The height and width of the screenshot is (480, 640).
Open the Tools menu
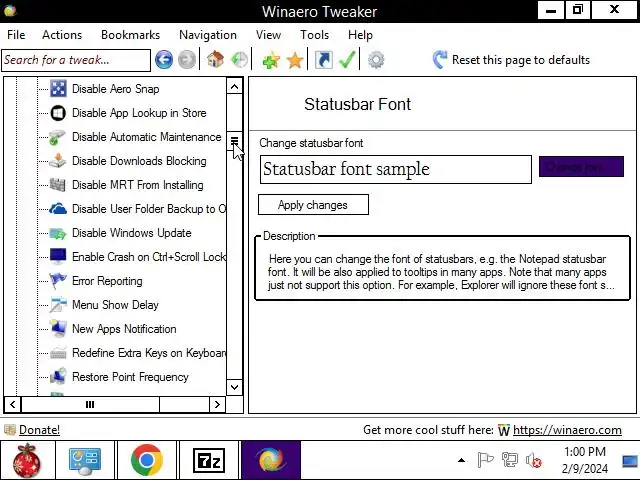pos(314,35)
